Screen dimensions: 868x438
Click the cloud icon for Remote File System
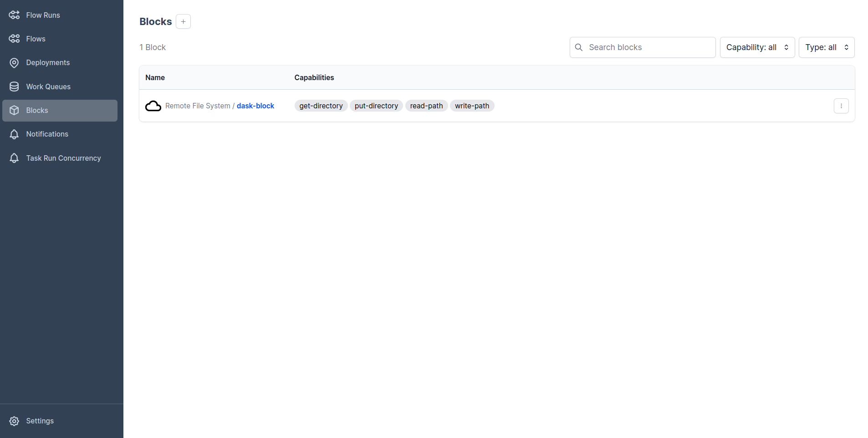(153, 106)
